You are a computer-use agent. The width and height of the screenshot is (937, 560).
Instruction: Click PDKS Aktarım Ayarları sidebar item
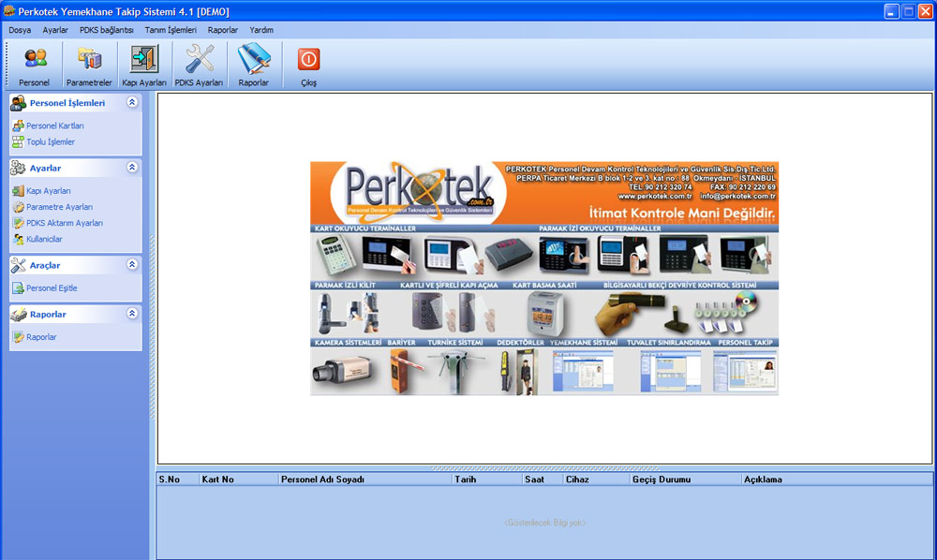point(64,223)
